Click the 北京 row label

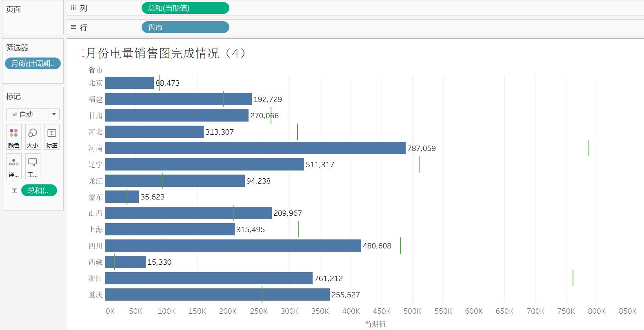95,83
